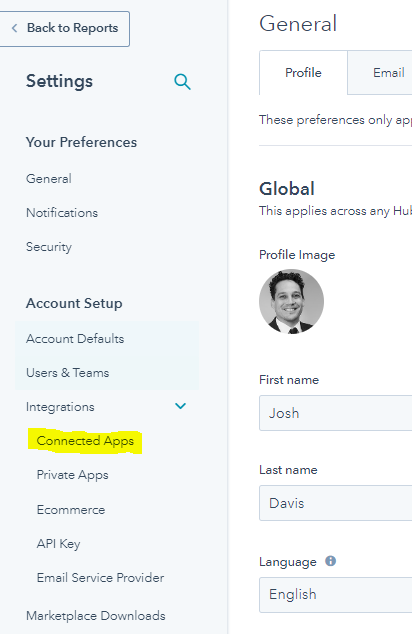Screen dimensions: 412x634
Task: Open the API Key settings
Action: point(58,544)
